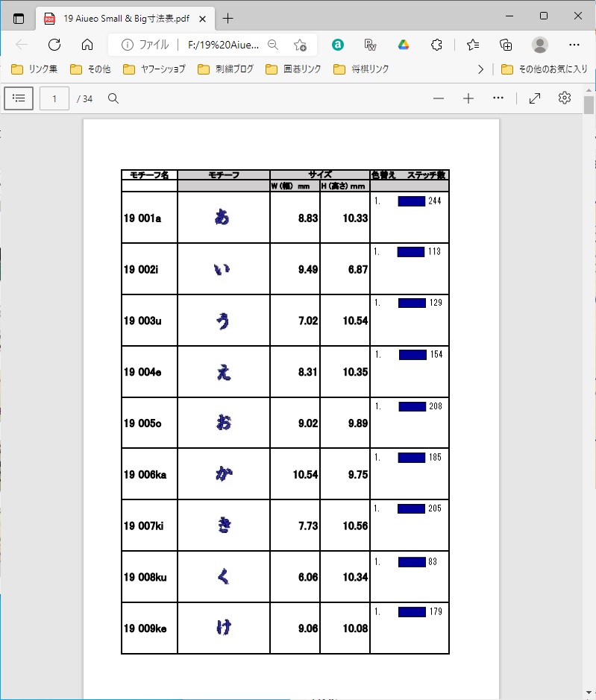Click the あ motif image
596x700 pixels.
point(222,217)
